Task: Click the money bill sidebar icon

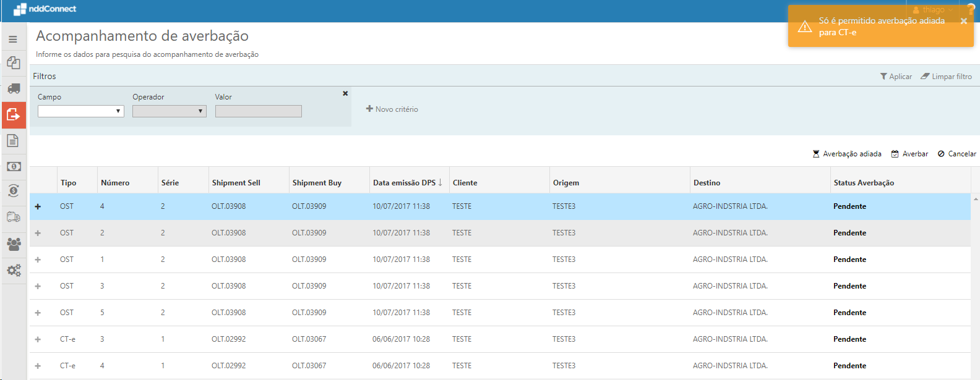Action: [x=14, y=167]
